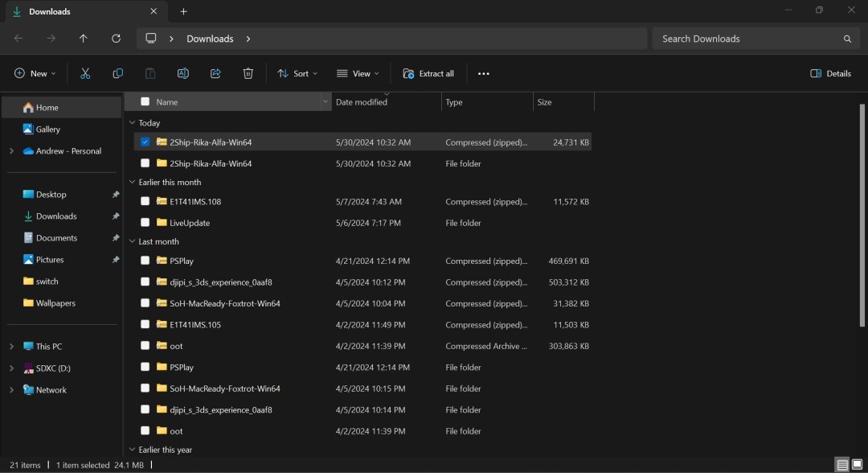Click the Extract all button
868x473 pixels.
pyautogui.click(x=428, y=73)
